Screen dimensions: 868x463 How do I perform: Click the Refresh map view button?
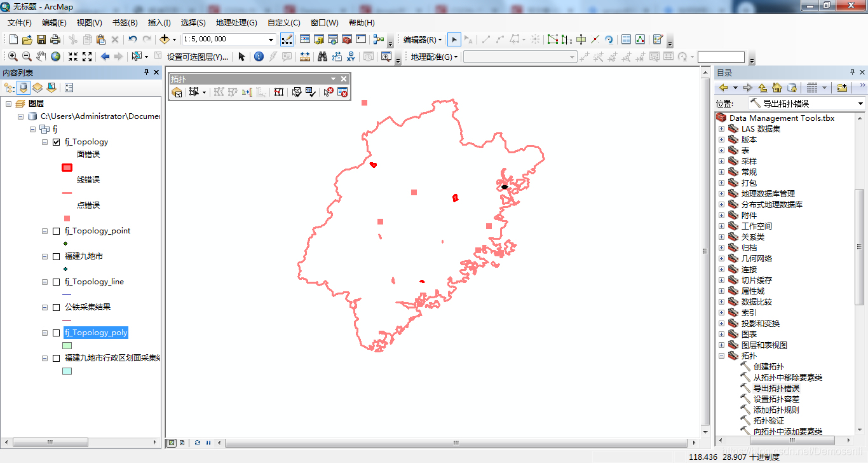198,443
